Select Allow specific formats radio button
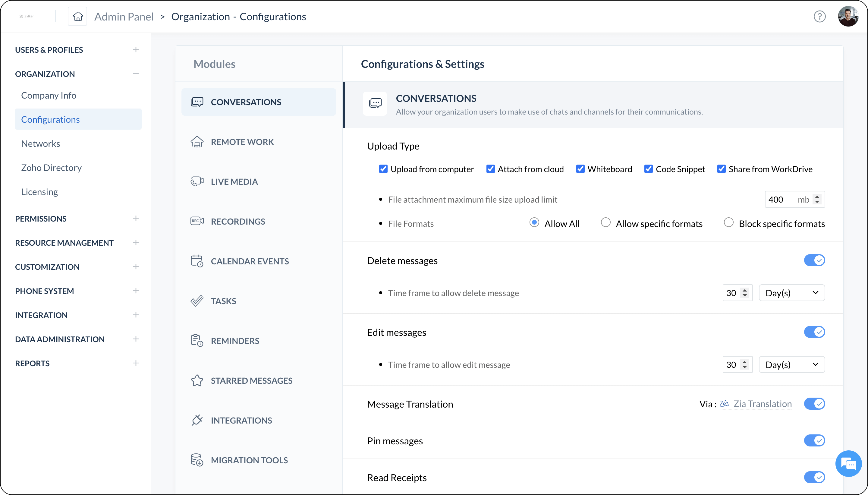868x495 pixels. click(605, 223)
